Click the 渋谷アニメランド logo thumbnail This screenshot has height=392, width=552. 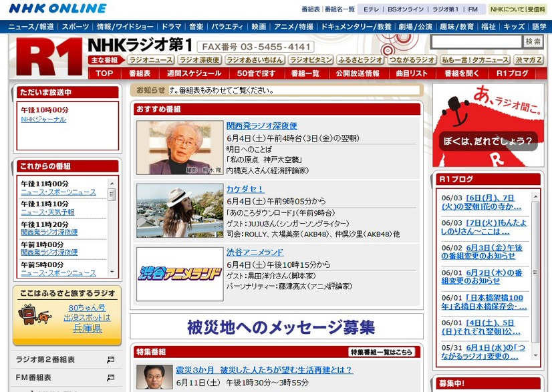click(180, 274)
